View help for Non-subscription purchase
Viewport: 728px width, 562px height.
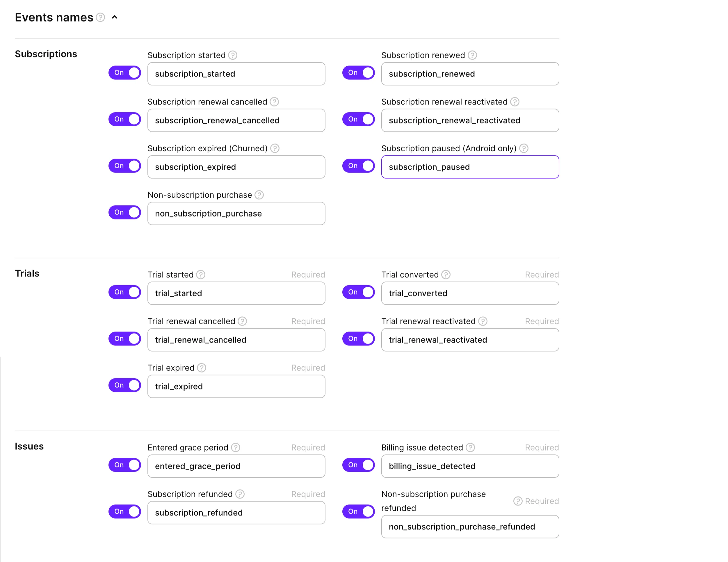[x=259, y=195]
